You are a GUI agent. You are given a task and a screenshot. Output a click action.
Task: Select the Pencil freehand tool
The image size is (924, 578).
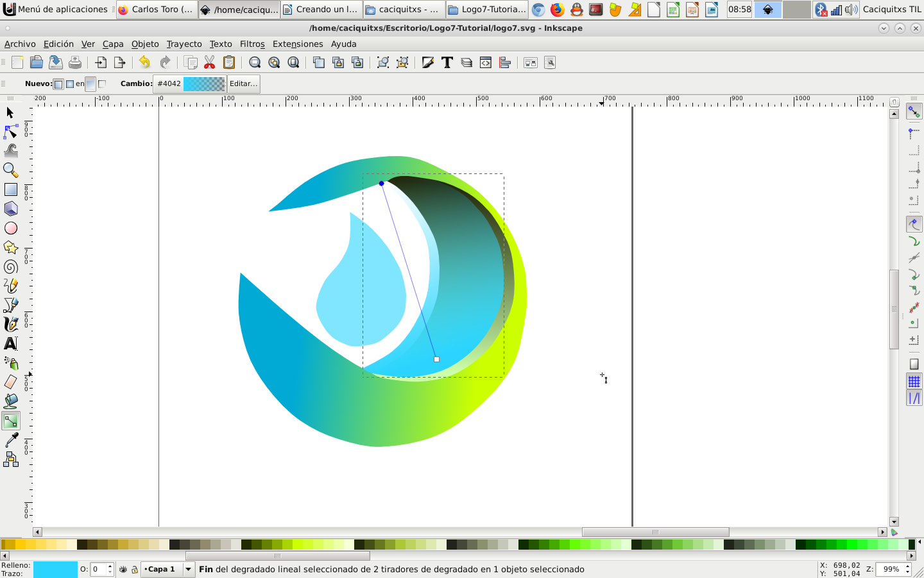pos(10,286)
